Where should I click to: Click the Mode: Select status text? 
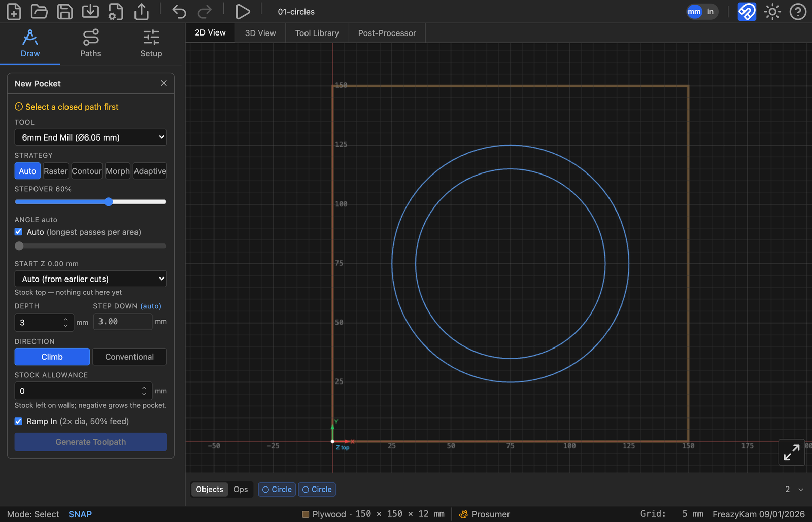coord(33,514)
